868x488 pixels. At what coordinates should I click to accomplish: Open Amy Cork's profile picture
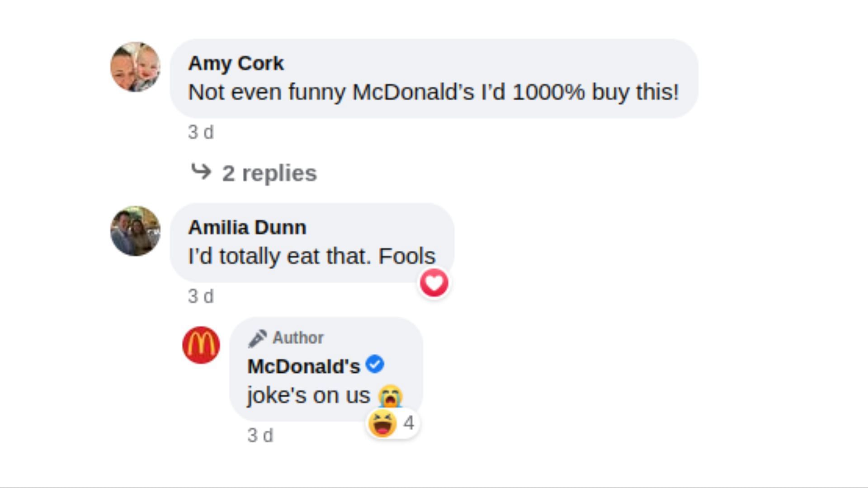tap(135, 67)
